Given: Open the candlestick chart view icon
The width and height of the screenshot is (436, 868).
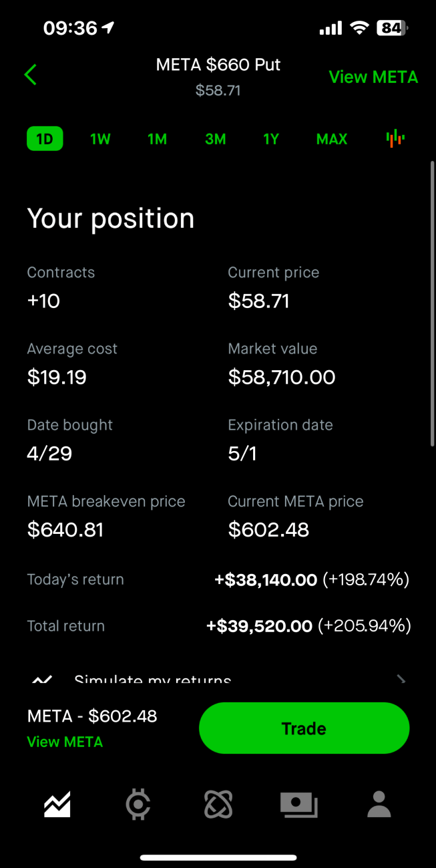Looking at the screenshot, I should (395, 138).
